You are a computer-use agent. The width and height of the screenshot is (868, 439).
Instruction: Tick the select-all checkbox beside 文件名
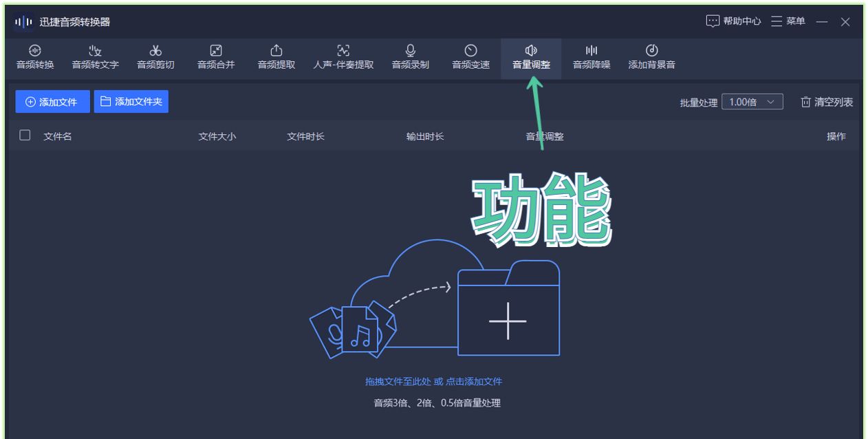[x=25, y=136]
